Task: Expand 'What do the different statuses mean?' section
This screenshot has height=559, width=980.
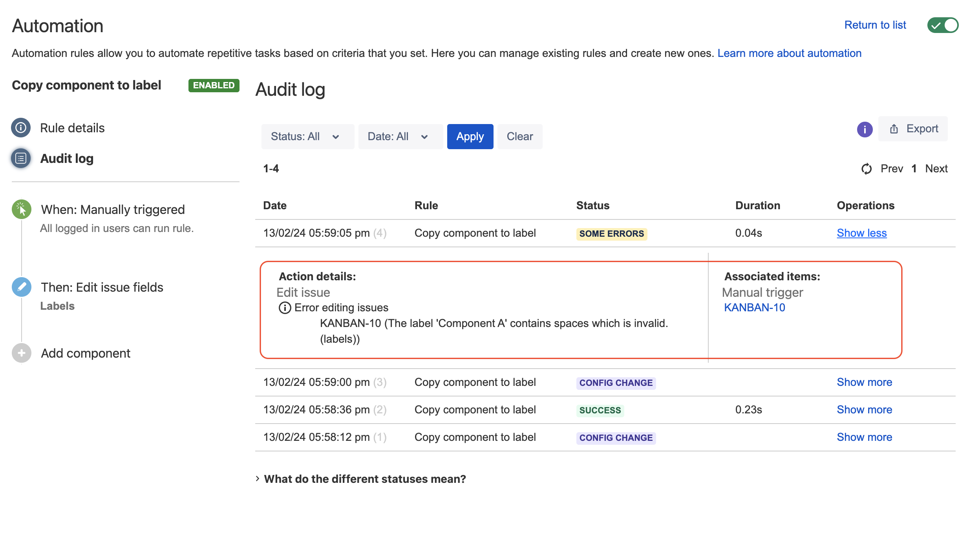Action: coord(365,479)
